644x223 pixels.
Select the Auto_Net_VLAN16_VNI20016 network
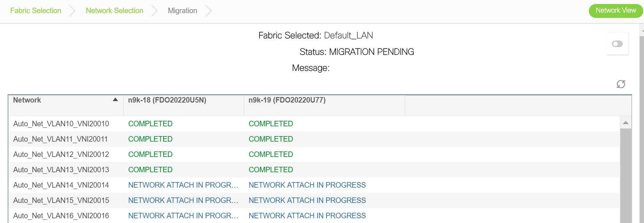coord(61,216)
